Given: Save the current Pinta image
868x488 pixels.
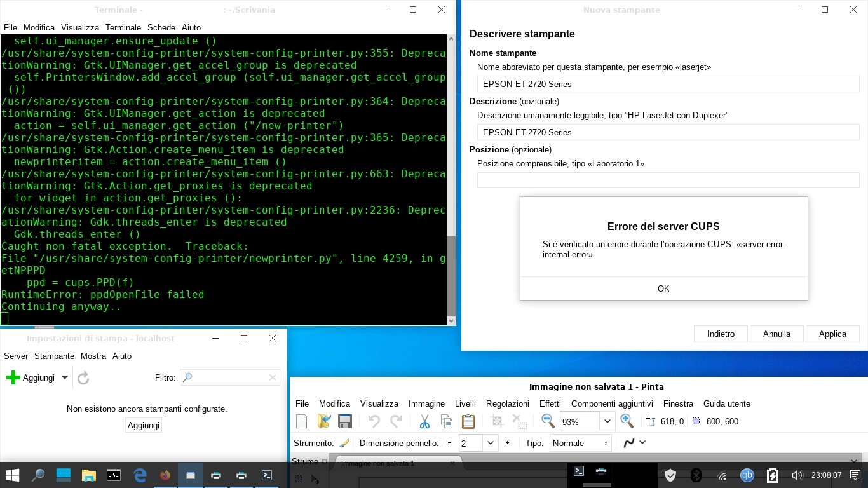Looking at the screenshot, I should point(345,421).
